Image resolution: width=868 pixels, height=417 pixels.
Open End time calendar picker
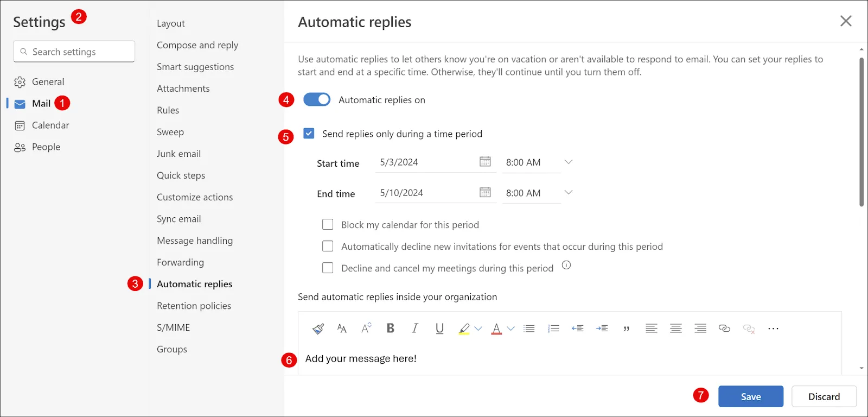pos(485,192)
